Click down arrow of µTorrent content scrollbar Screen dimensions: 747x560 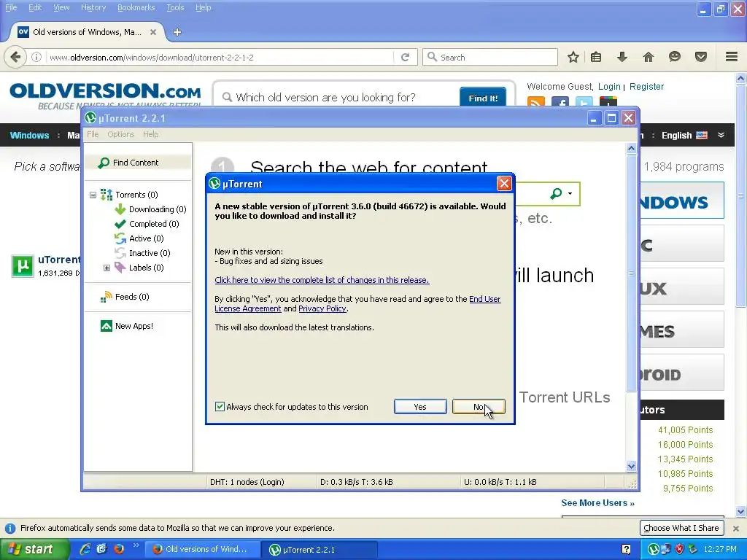pos(631,466)
